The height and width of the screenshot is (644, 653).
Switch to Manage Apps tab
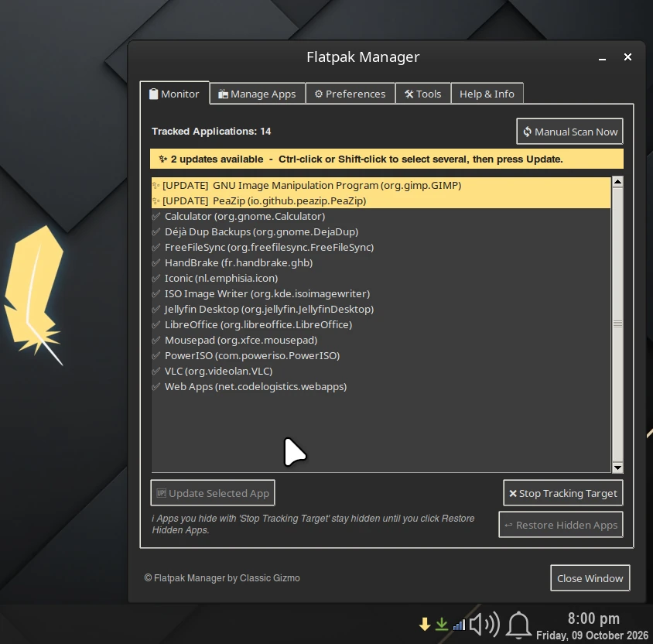pos(258,94)
